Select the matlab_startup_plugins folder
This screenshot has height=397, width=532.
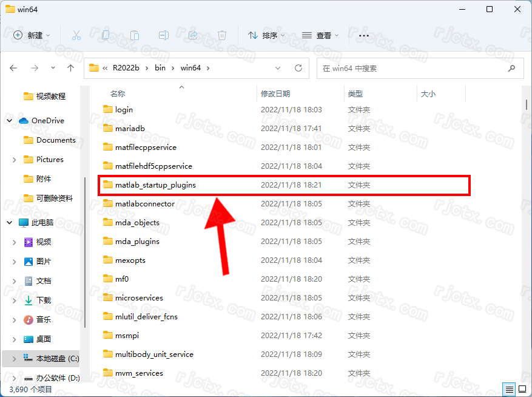click(x=155, y=185)
